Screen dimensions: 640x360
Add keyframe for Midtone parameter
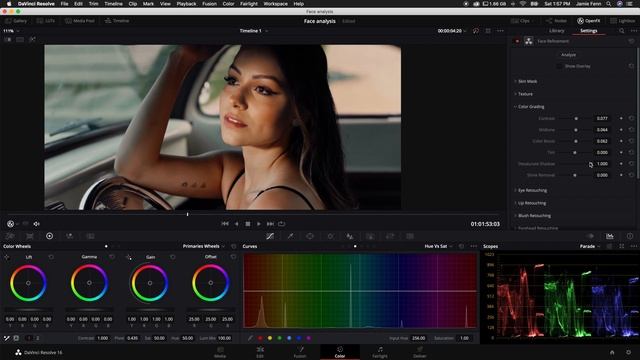621,130
